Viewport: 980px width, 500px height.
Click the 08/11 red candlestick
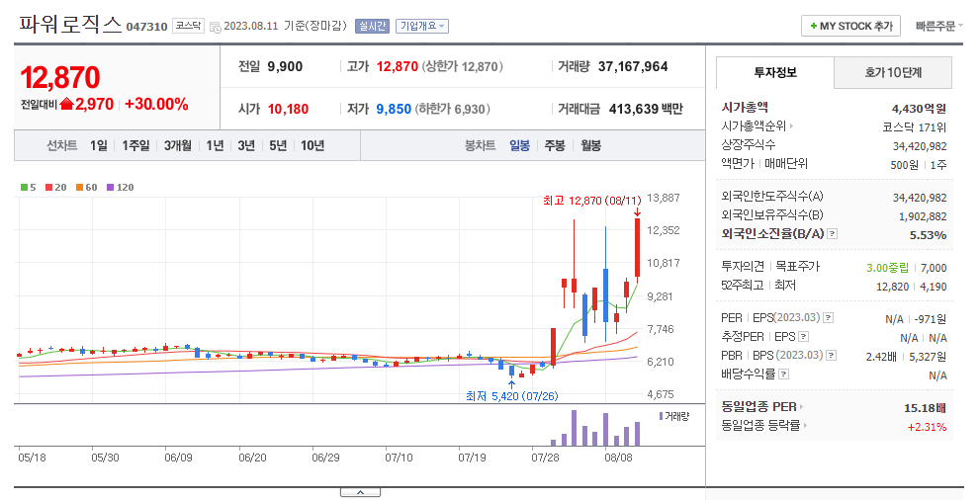point(637,247)
